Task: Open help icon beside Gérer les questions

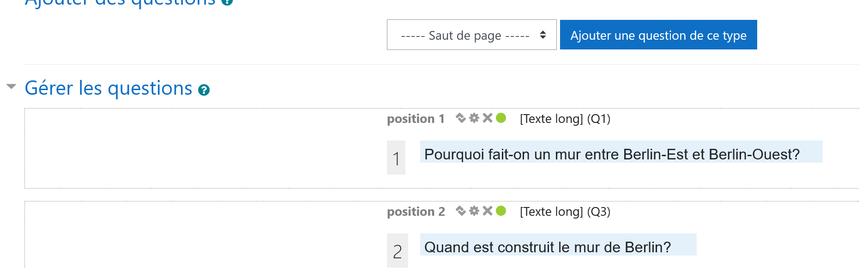Action: pos(204,90)
